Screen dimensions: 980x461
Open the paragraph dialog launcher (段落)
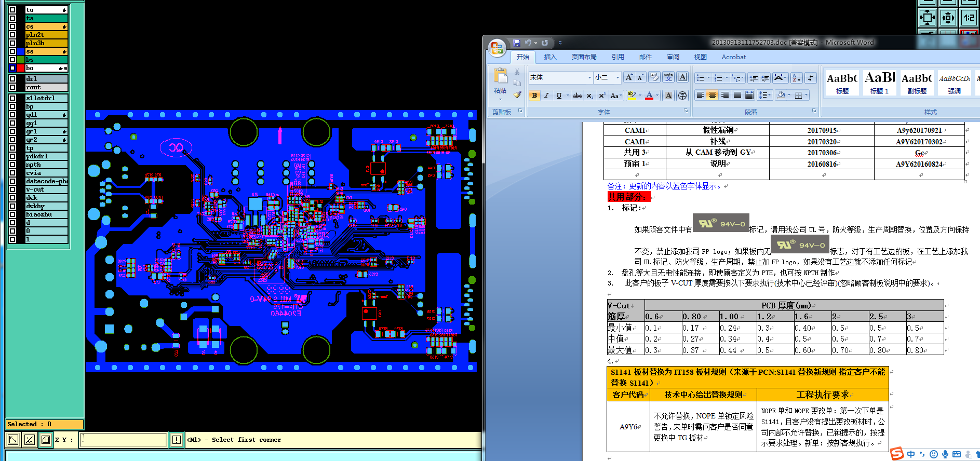[814, 111]
